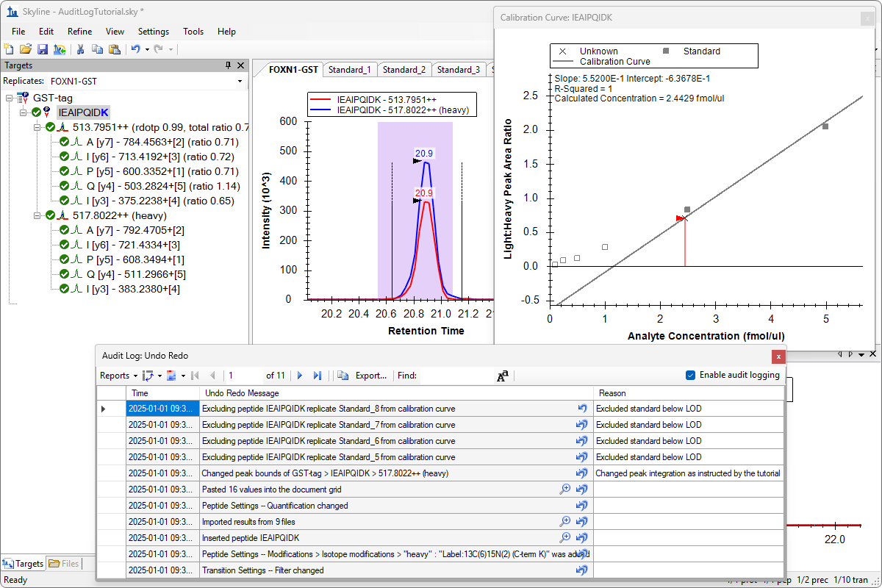Viewport: 882px width, 588px height.
Task: Open the Refine menu
Action: coord(79,32)
